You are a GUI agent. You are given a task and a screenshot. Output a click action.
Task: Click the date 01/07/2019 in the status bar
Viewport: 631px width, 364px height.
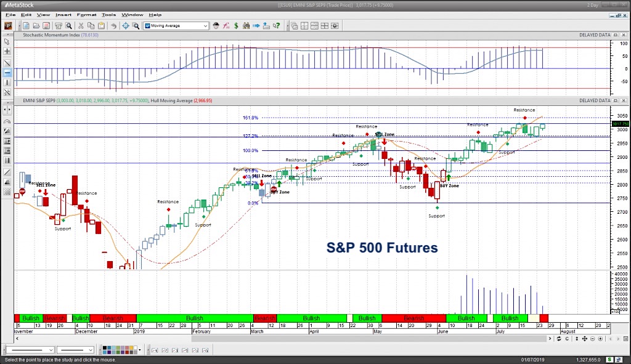[532, 360]
